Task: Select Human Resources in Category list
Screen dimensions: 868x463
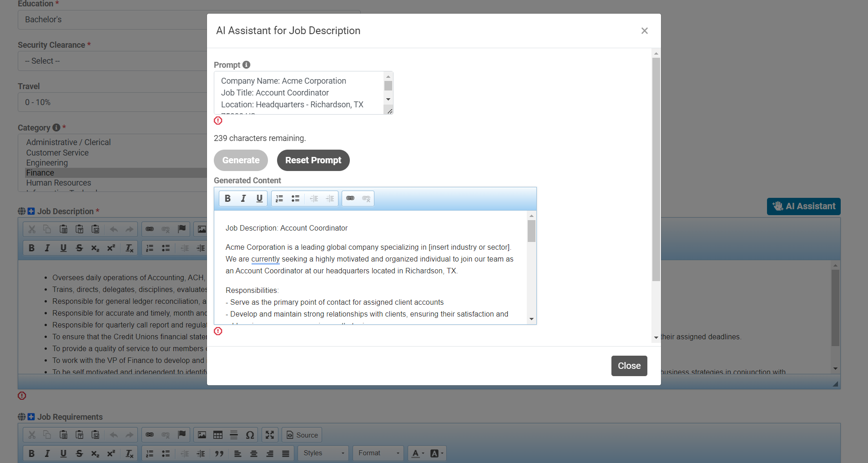Action: tap(59, 183)
